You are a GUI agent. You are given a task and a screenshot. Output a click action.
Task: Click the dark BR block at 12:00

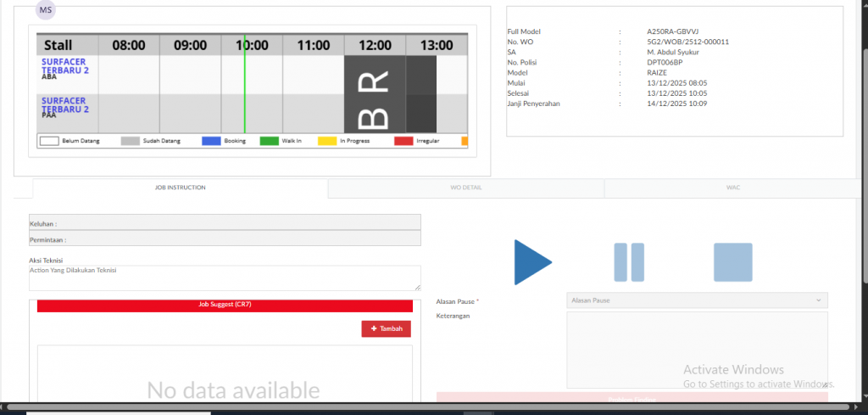coord(375,94)
